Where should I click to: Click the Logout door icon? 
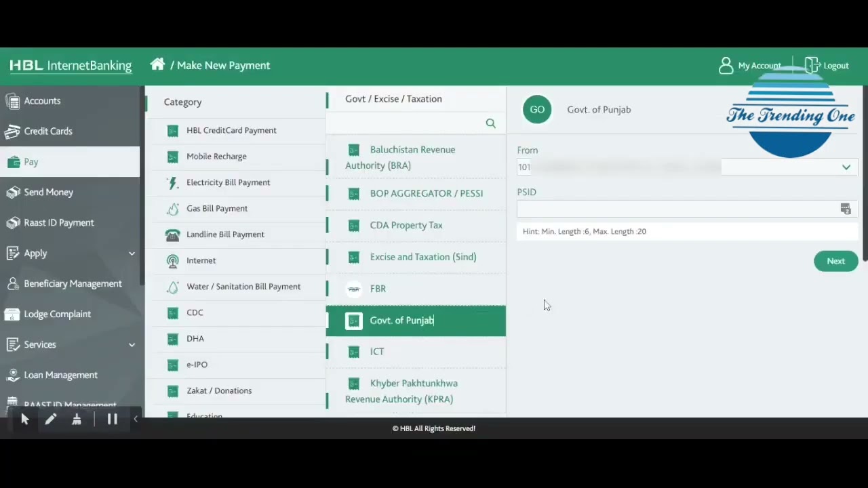(x=812, y=65)
